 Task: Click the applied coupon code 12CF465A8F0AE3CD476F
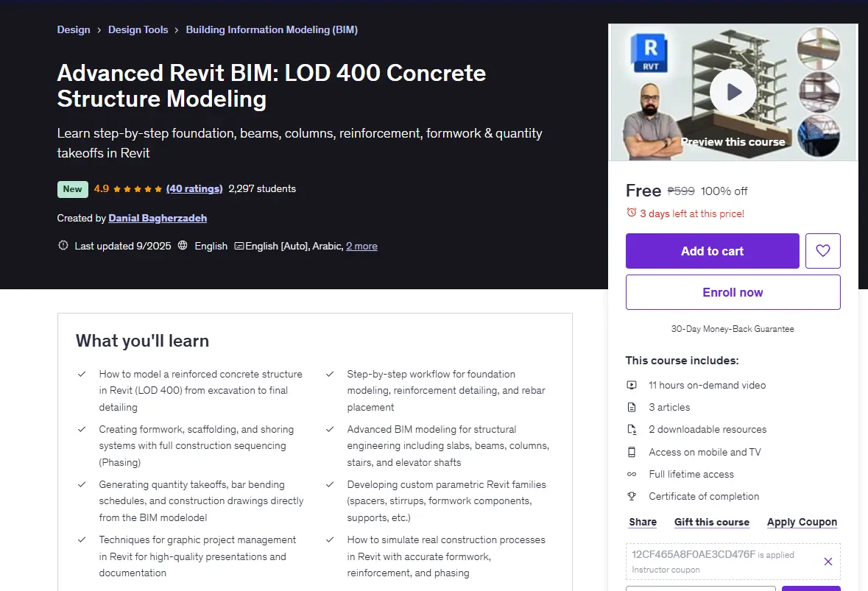(694, 554)
